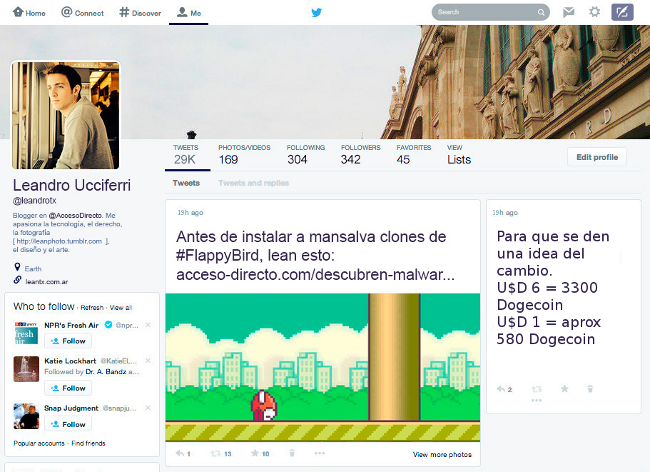This screenshot has width=650, height=472.
Task: Open Photos/Videos 169 stat
Action: pyautogui.click(x=244, y=155)
